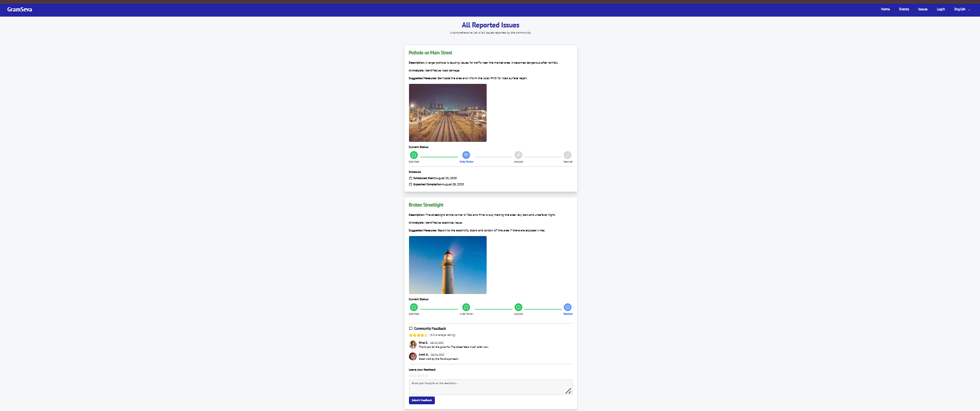The image size is (980, 411).
Task: Open the railway tracks photo thumbnail
Action: [448, 113]
